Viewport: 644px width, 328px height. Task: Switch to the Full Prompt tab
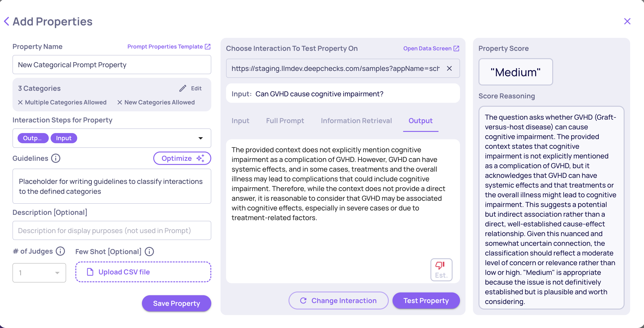(285, 121)
